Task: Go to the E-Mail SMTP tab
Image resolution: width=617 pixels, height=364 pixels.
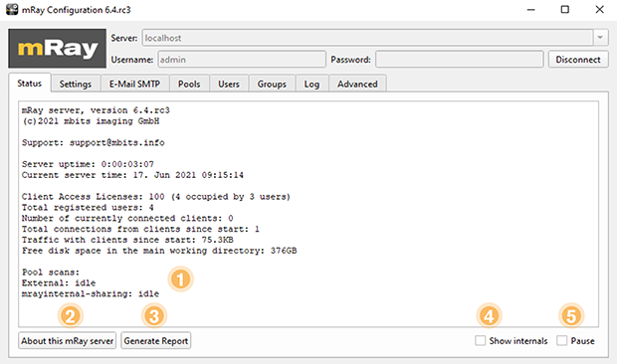Action: pos(134,84)
